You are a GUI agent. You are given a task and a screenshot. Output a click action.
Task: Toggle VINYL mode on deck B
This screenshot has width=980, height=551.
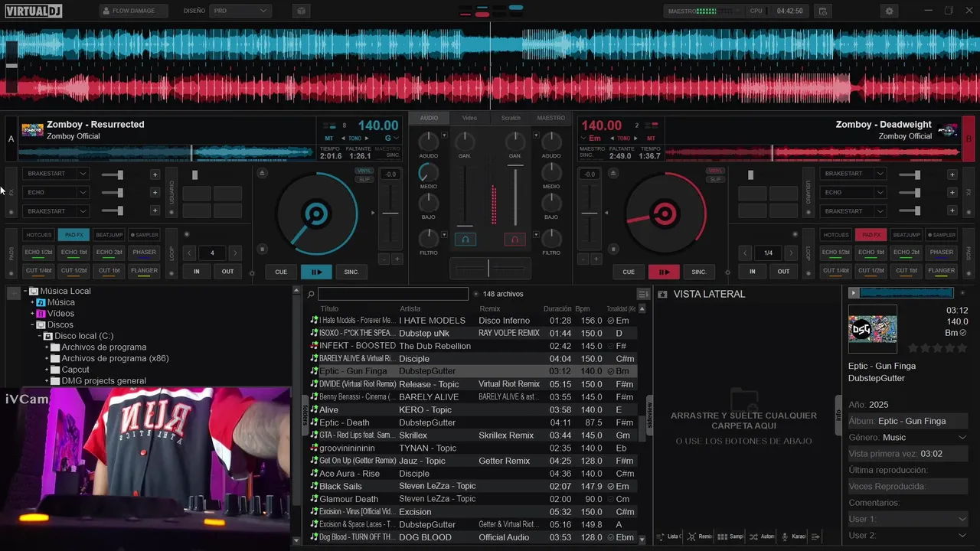point(715,171)
